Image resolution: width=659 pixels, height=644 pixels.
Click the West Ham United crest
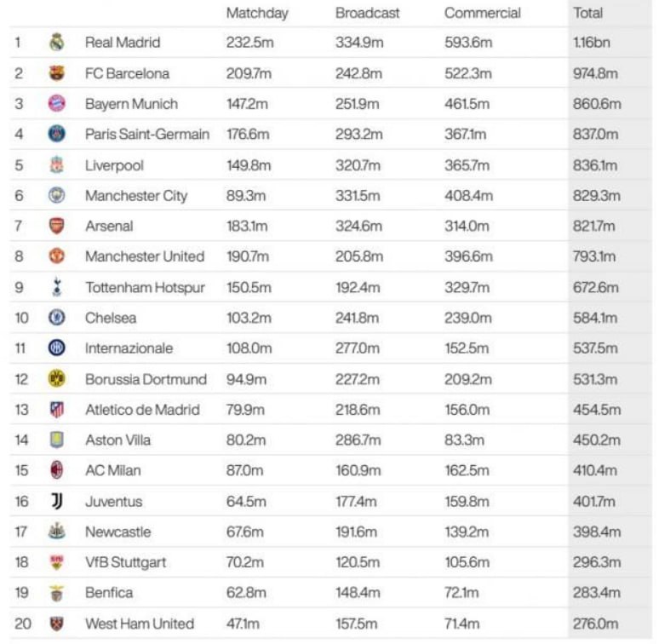click(56, 624)
